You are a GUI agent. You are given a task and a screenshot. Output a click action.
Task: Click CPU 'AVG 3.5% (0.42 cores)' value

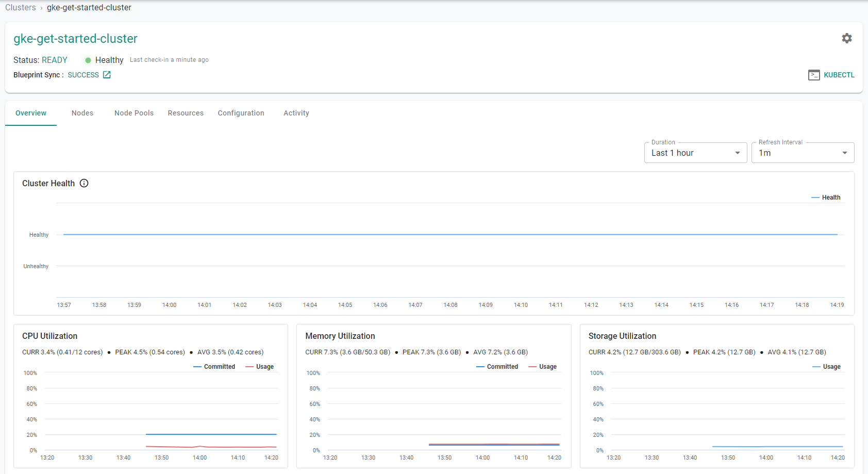[x=230, y=352]
